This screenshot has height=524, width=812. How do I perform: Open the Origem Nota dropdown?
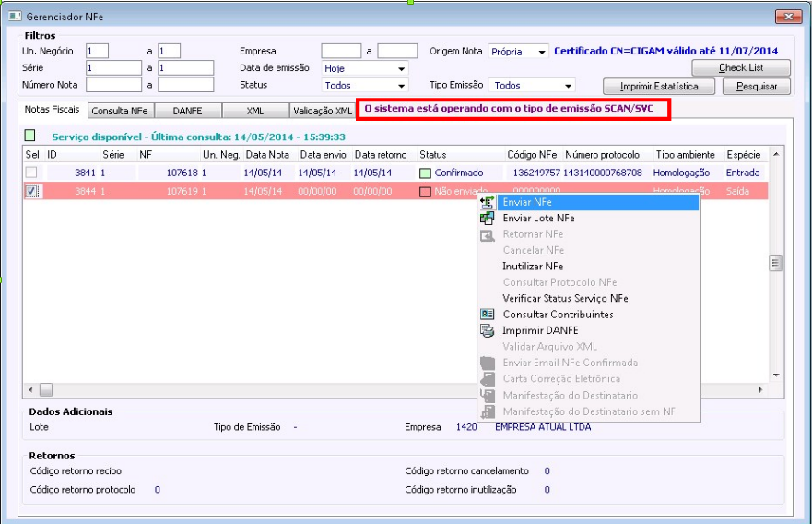(542, 52)
